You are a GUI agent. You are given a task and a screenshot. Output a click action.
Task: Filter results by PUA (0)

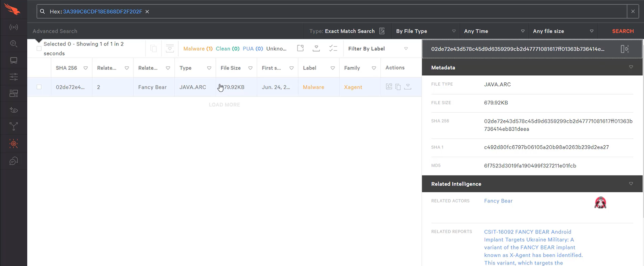[253, 49]
